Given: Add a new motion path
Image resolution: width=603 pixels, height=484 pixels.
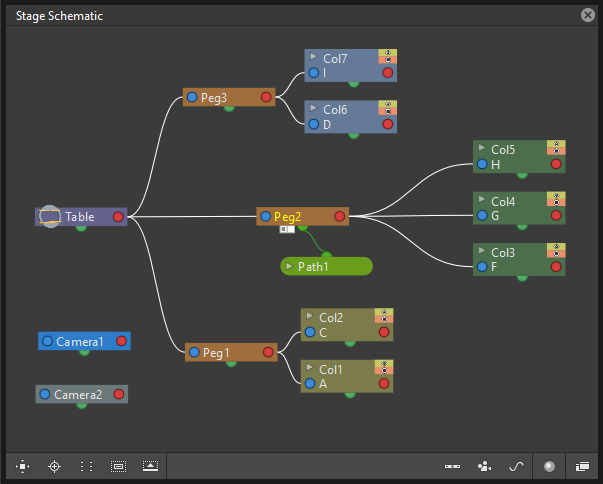Looking at the screenshot, I should 516,466.
